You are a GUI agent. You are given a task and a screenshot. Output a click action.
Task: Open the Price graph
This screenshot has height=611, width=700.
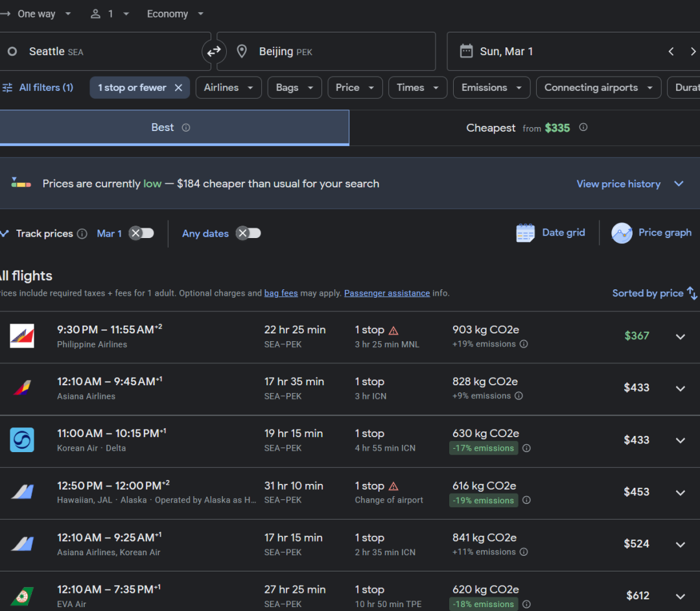[651, 233]
